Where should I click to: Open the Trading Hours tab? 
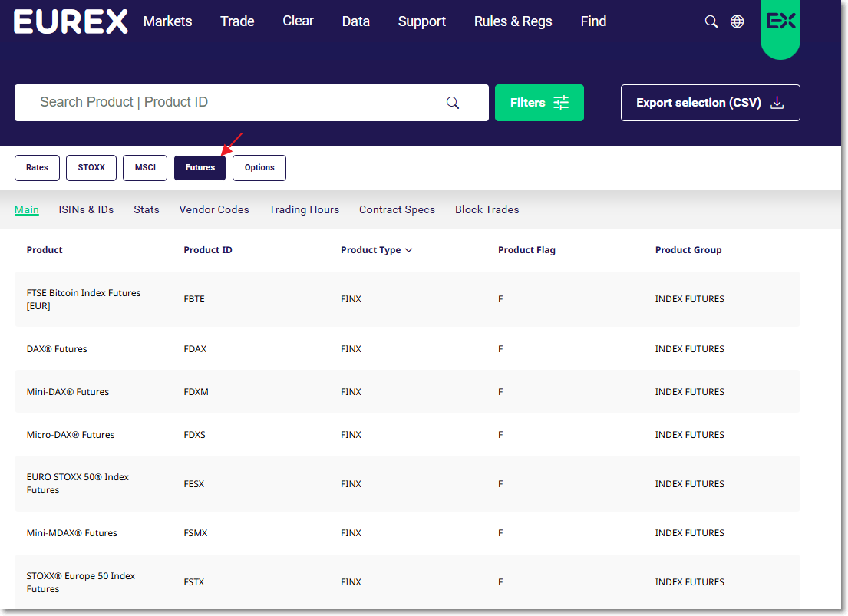304,209
